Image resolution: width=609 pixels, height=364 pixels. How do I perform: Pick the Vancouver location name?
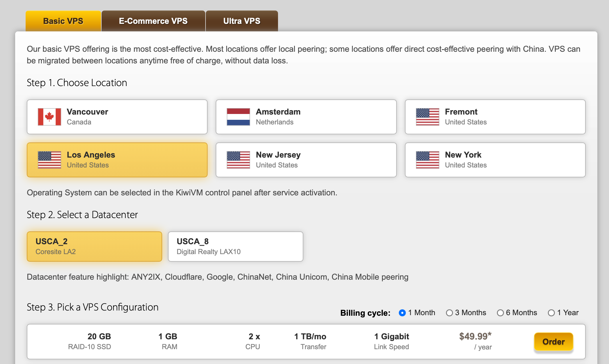[87, 112]
